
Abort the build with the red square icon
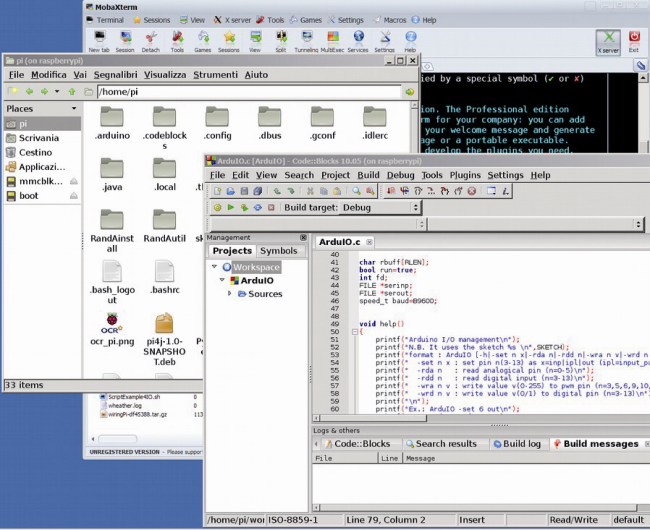coord(271,208)
